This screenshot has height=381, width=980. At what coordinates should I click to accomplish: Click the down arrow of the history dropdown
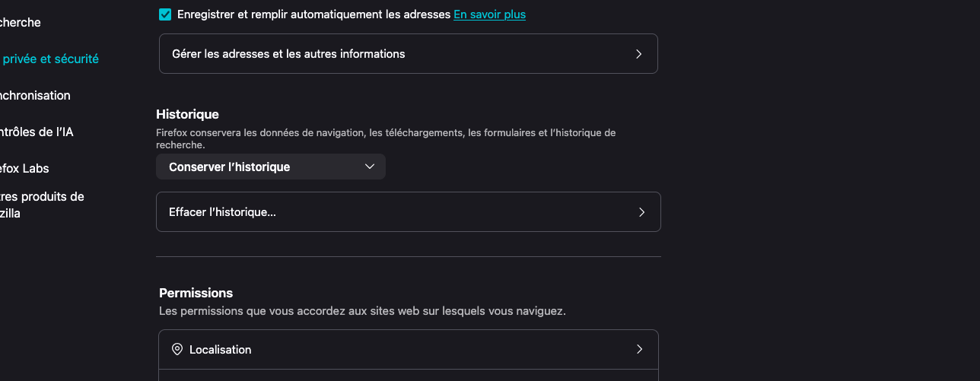point(370,167)
